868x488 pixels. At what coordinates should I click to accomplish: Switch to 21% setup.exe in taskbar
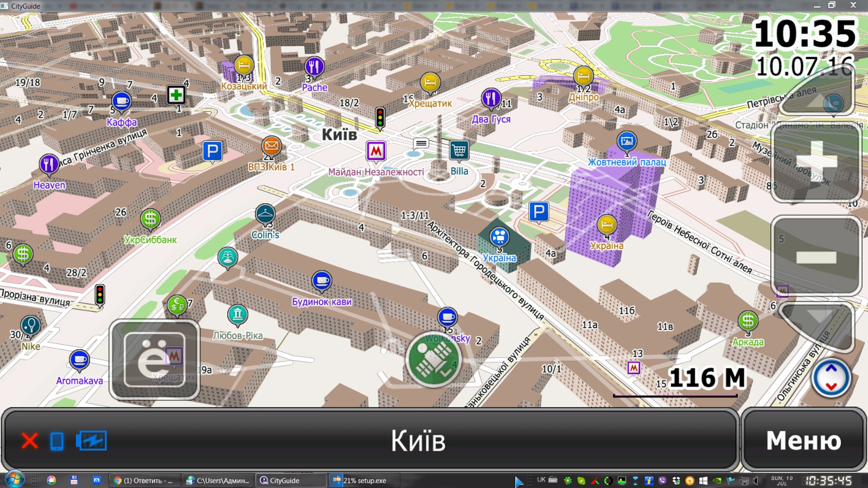point(365,480)
